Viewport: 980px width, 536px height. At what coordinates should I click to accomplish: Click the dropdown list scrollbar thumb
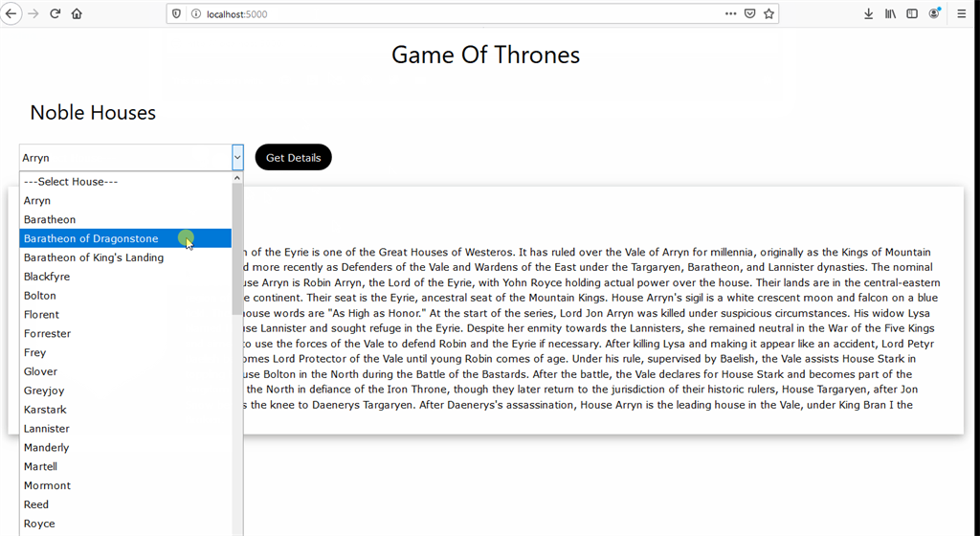point(237,249)
